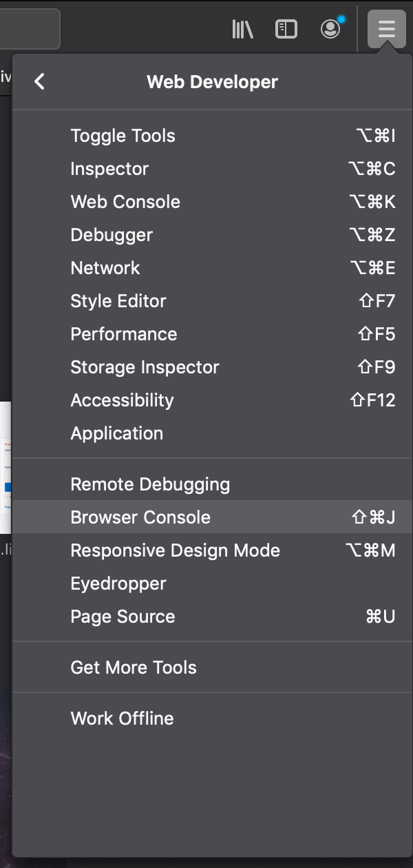
Task: Open the Firefox account avatar icon
Action: pyautogui.click(x=331, y=29)
